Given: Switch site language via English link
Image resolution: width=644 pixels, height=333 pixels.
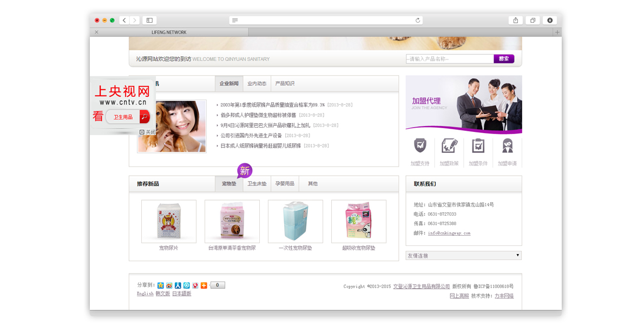Looking at the screenshot, I should point(145,294).
